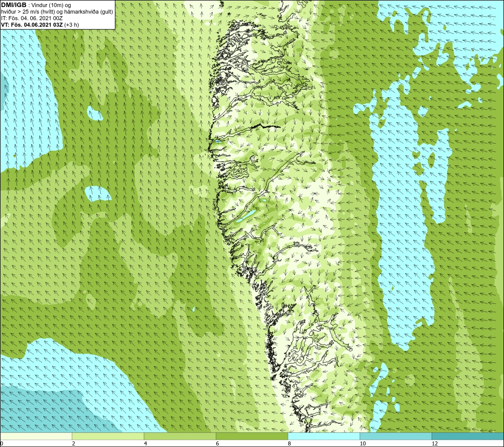Click the 'DMI/IGB' title text
Image resolution: width=504 pixels, height=447 pixels.
[x=14, y=5]
